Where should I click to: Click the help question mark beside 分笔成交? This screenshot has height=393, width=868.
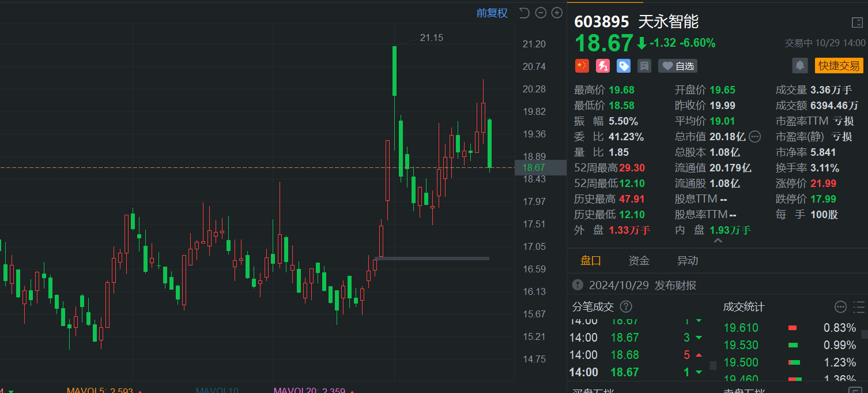click(626, 306)
